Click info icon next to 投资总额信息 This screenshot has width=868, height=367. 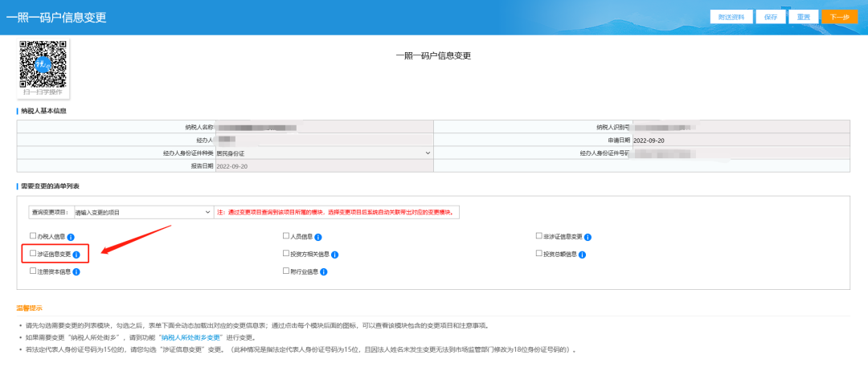pos(582,255)
